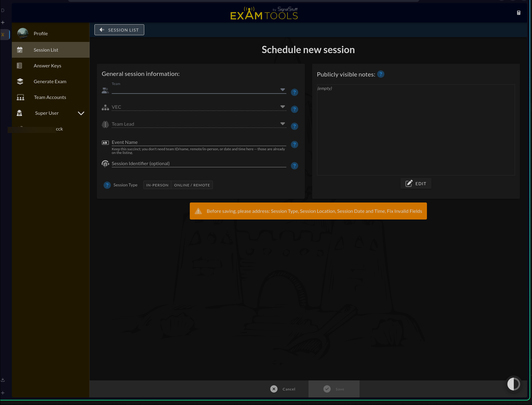This screenshot has height=405, width=532.
Task: Click the Schedule new session heading
Action: click(x=308, y=49)
